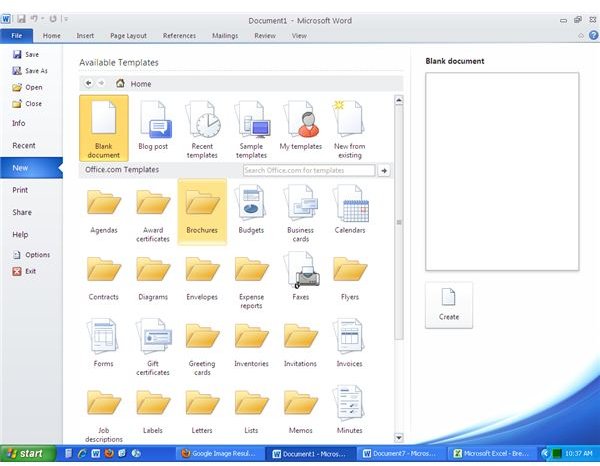The height and width of the screenshot is (466, 600).
Task: Click the Word Help question mark icon
Action: click(x=593, y=35)
